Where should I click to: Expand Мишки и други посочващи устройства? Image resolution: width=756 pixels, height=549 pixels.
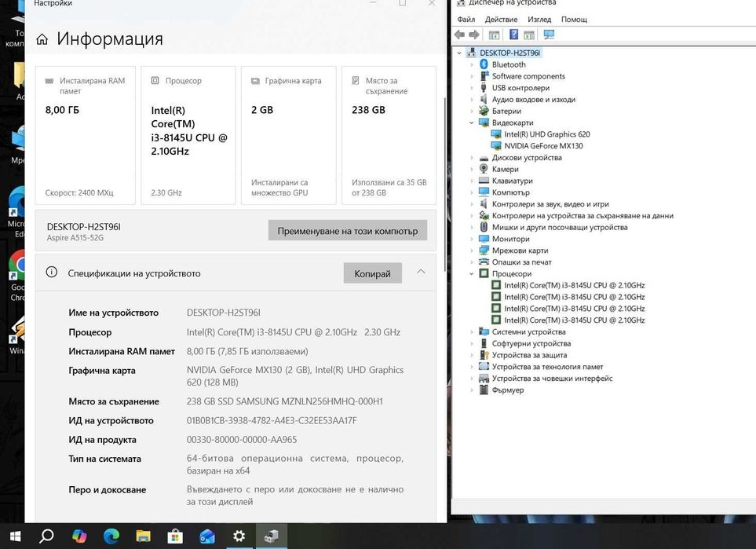(x=472, y=227)
